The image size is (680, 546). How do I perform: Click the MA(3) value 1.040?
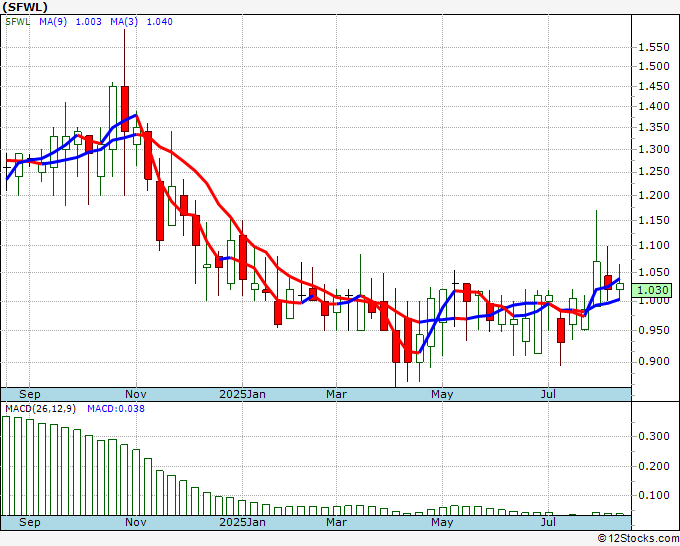(160, 22)
